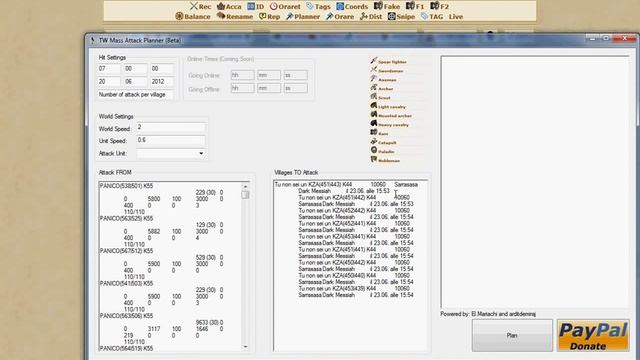The width and height of the screenshot is (640, 360).
Task: Select the Mounted archer unit
Action: click(391, 115)
